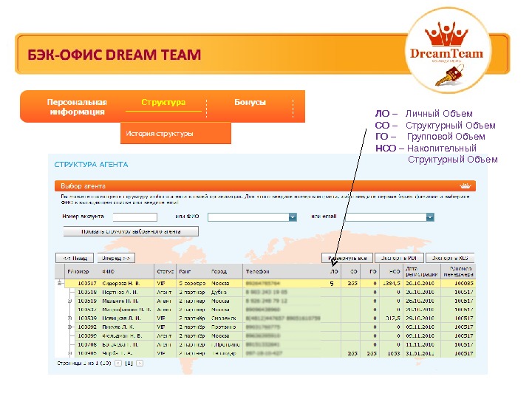The height and width of the screenshot is (399, 532).
Task: Click the Дата регистрации column header
Action: [x=422, y=271]
